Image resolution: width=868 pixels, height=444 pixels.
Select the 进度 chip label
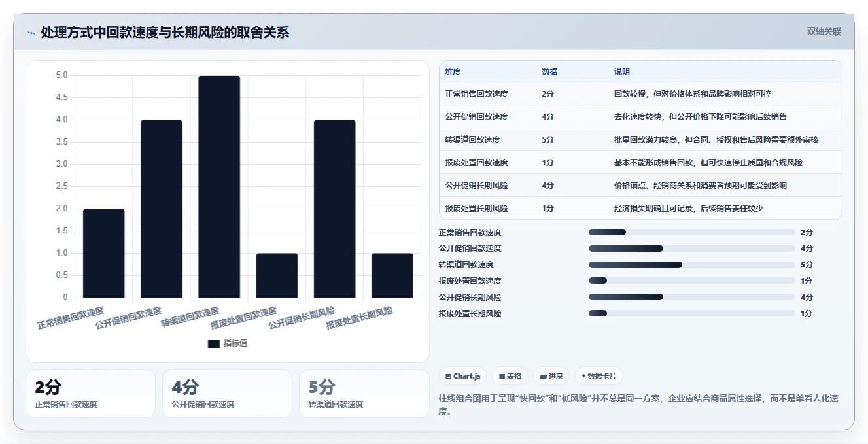556,376
